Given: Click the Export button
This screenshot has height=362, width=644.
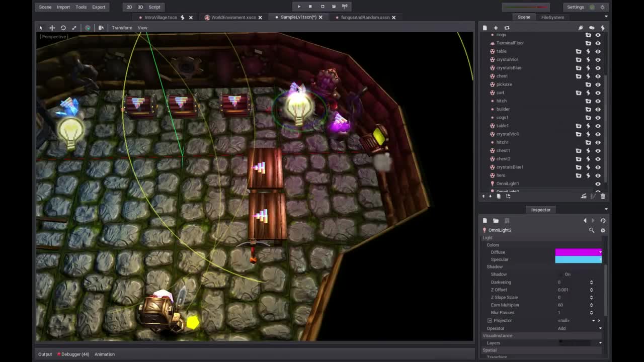Looking at the screenshot, I should [x=99, y=7].
